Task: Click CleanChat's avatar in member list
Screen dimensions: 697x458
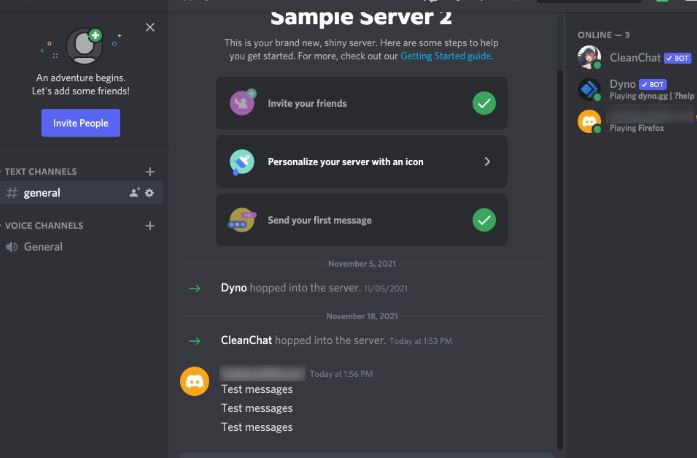Action: tap(589, 57)
